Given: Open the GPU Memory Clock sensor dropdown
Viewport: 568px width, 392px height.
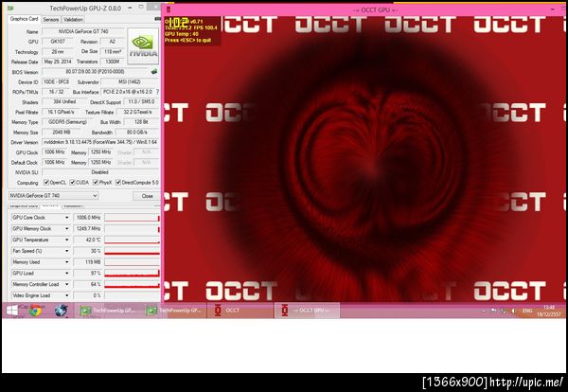Looking at the screenshot, I should [x=66, y=229].
